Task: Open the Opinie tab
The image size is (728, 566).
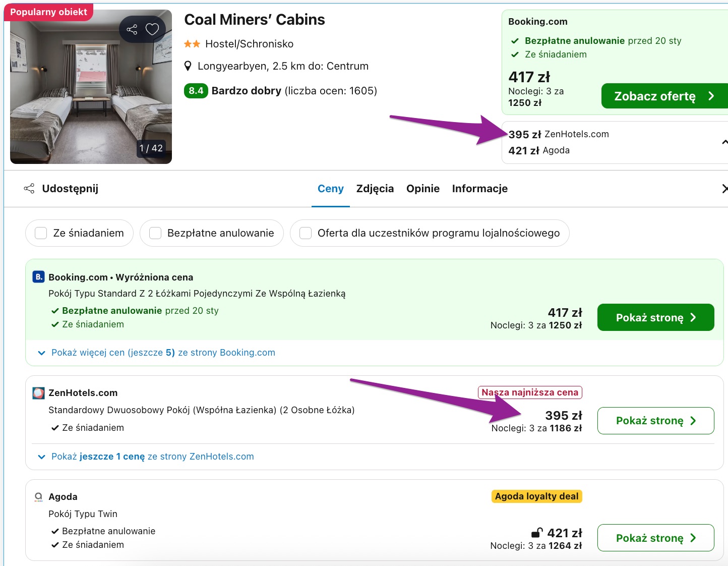Action: click(423, 189)
